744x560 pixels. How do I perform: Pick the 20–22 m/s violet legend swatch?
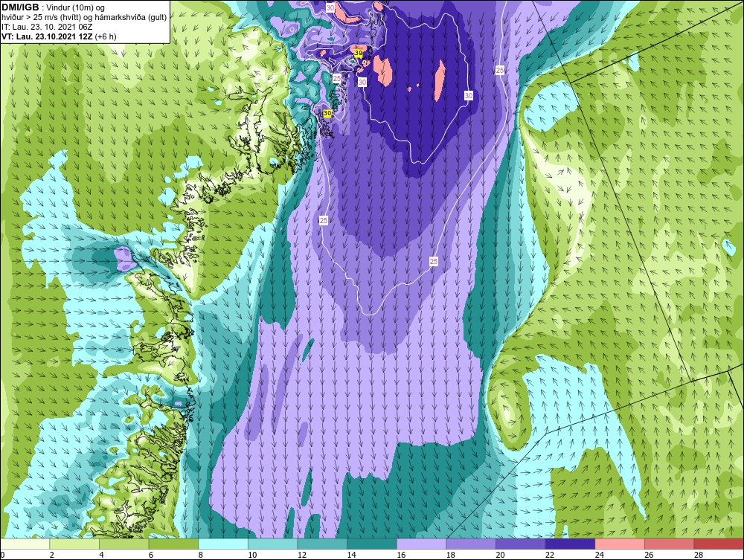521,544
